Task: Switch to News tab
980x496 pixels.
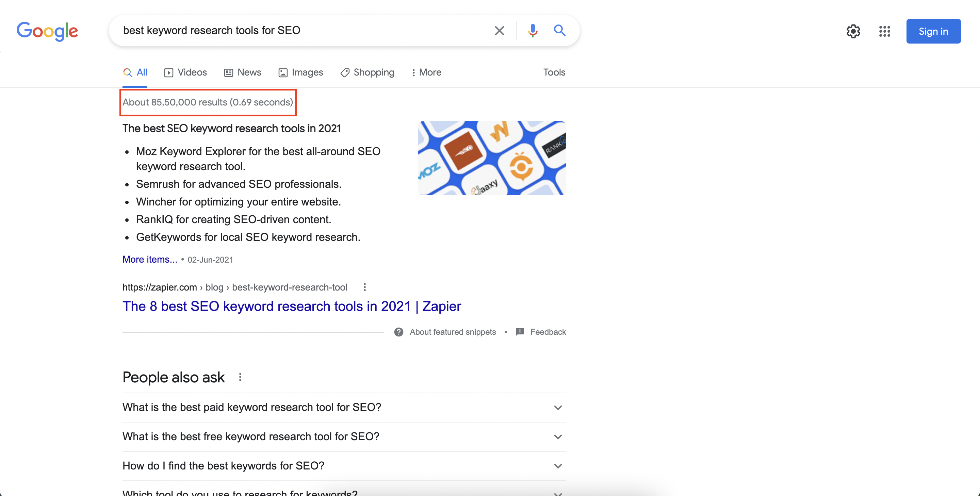Action: click(242, 72)
